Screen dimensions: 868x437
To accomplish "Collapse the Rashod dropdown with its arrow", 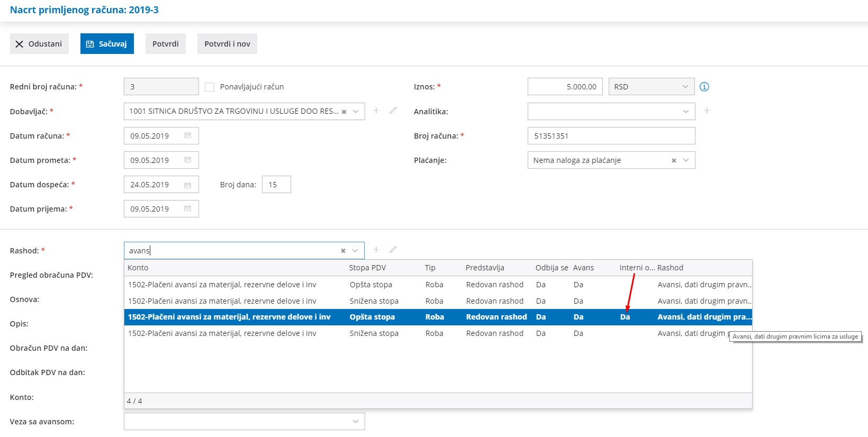I will 355,251.
